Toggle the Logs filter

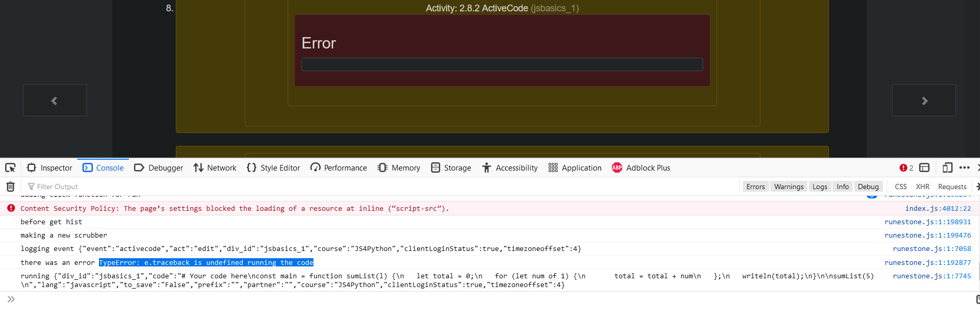point(820,187)
